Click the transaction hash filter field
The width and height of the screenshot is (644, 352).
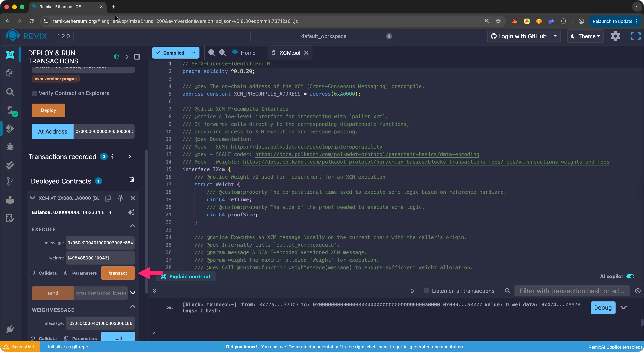tap(572, 291)
